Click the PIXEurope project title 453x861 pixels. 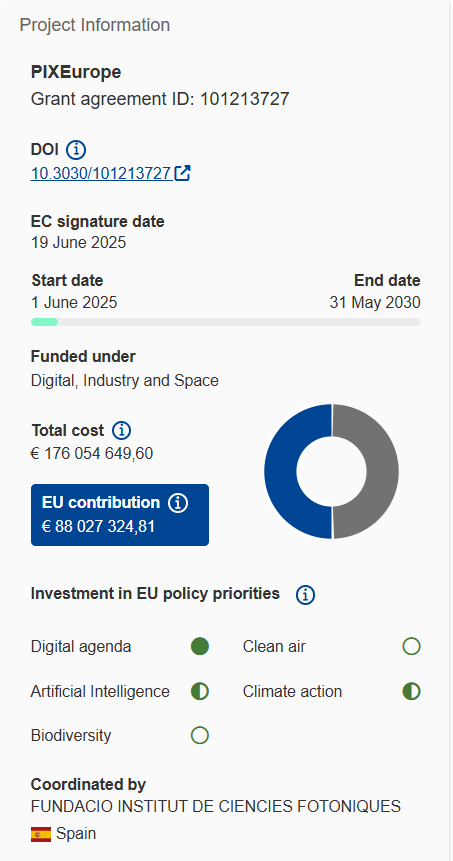(76, 72)
